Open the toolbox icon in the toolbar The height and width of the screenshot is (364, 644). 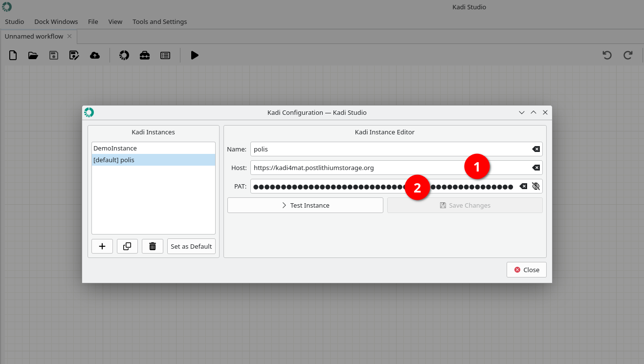click(145, 55)
